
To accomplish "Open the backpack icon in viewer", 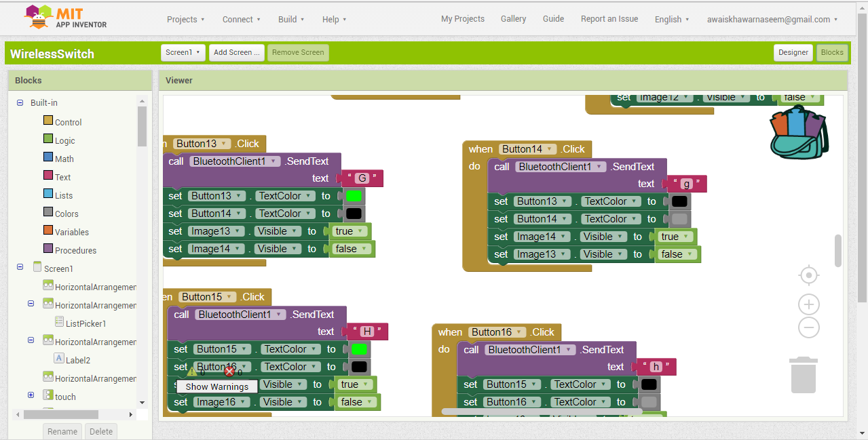I will coord(799,131).
